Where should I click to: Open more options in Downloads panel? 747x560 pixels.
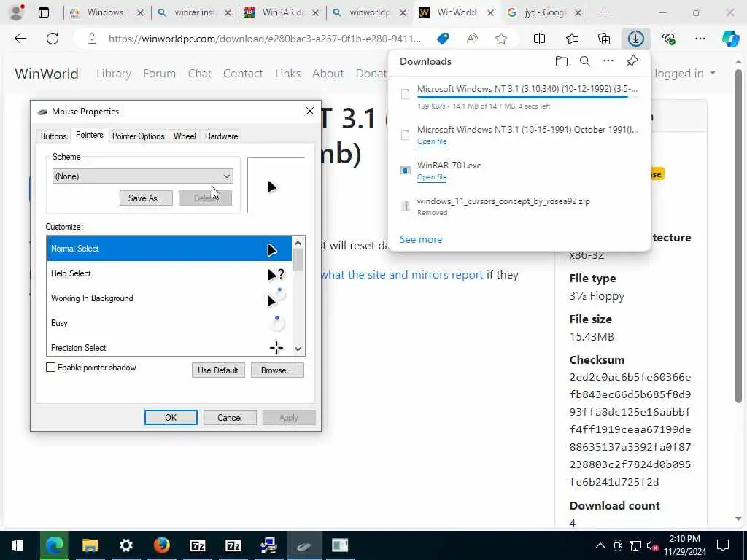click(x=608, y=61)
